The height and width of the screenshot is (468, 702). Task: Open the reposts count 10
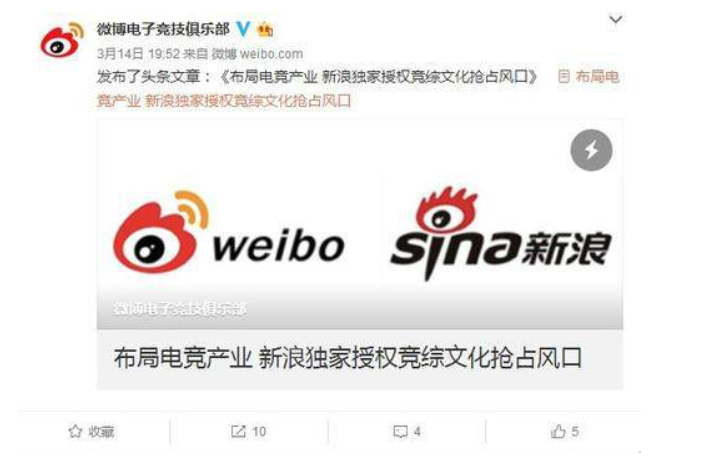(x=259, y=432)
